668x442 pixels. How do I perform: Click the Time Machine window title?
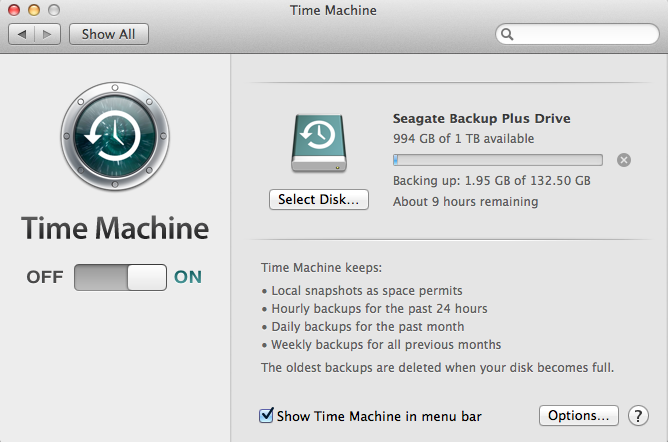tap(333, 10)
